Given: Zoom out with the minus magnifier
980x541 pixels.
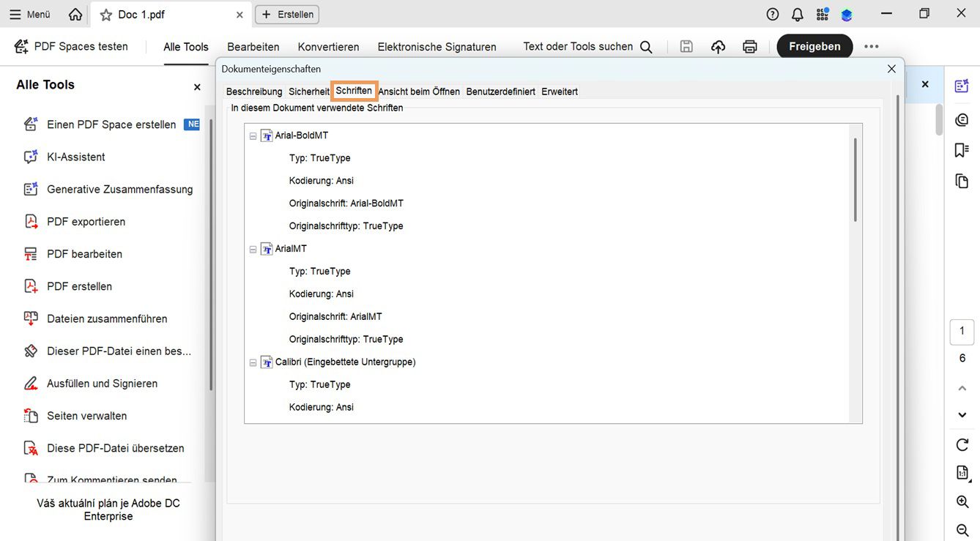Looking at the screenshot, I should click(962, 530).
